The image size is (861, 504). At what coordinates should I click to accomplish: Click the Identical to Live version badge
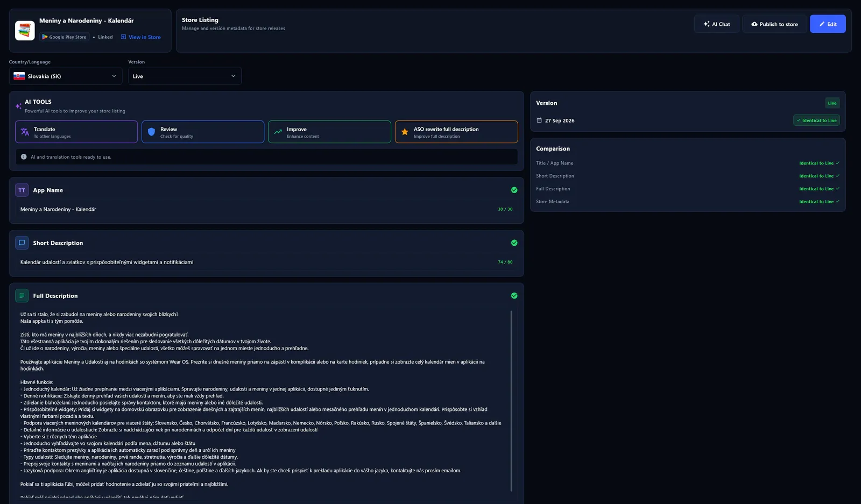816,120
